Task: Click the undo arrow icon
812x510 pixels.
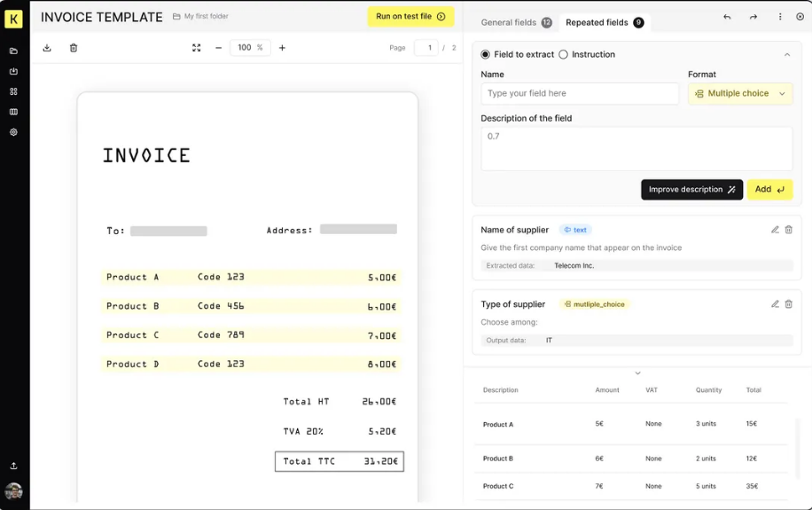Action: pos(727,17)
